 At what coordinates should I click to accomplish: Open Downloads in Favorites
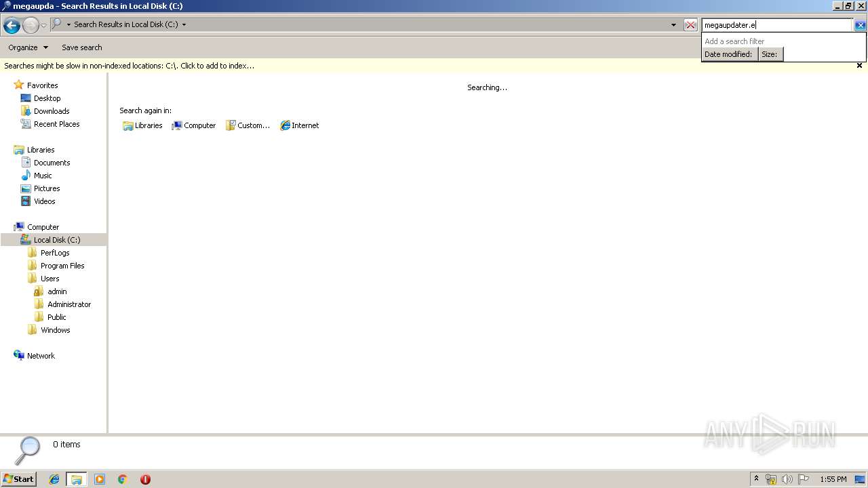coord(52,111)
